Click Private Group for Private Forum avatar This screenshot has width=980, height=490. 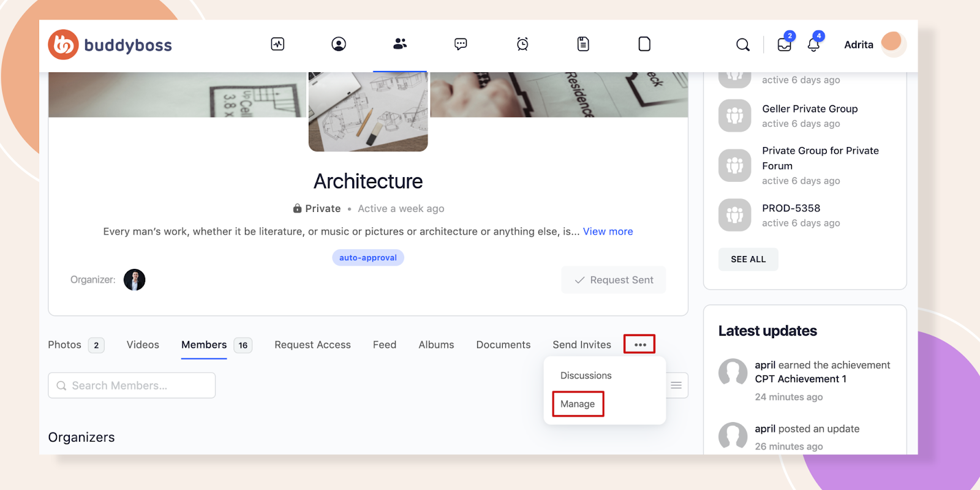point(734,165)
